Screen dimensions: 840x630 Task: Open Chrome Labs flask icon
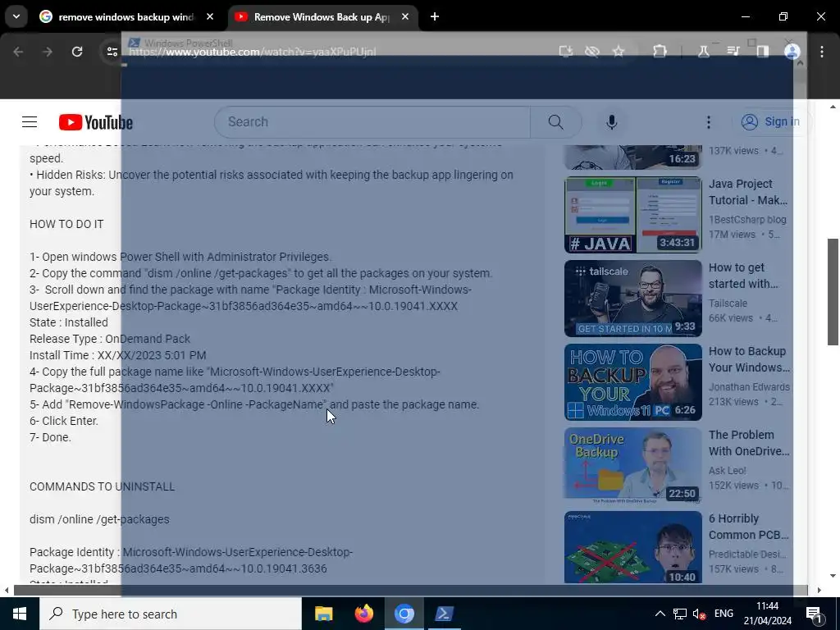tap(703, 52)
